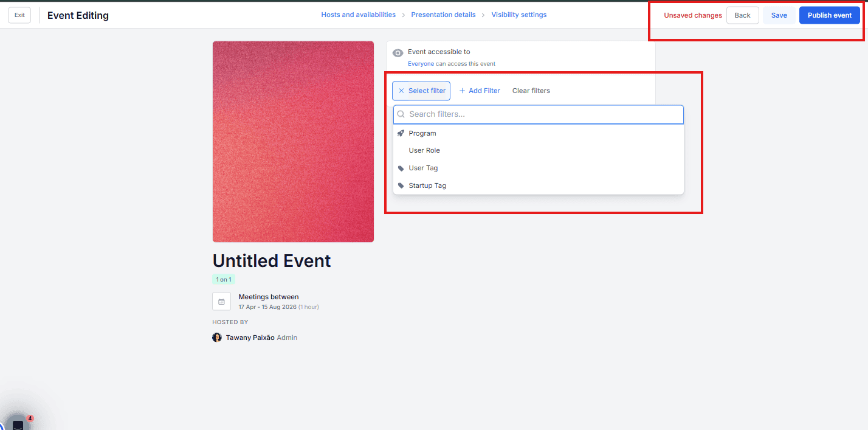868x430 pixels.
Task: Open the chat widget in bottom-left corner
Action: [x=18, y=424]
